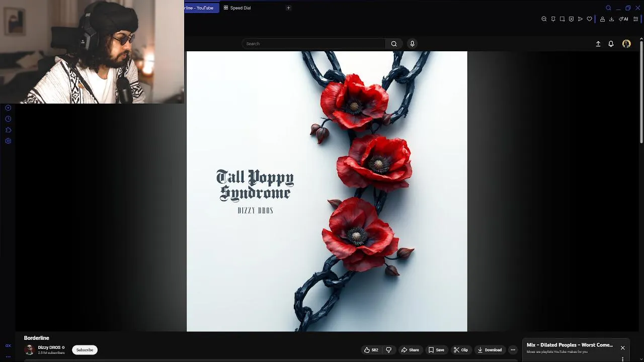The image size is (644, 362).
Task: Add page to bookmarks with heart icon
Action: pos(589,19)
